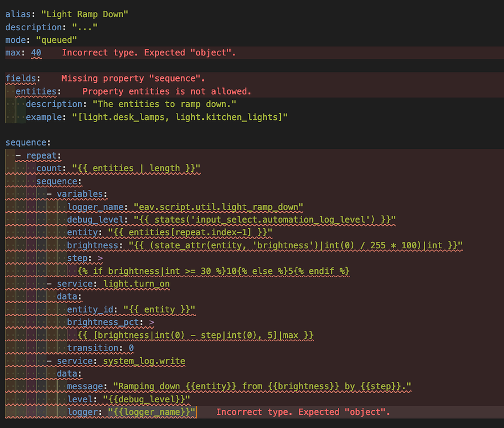Viewport: 504px width, 428px height.
Task: Click the count key under repeat
Action: click(49, 168)
